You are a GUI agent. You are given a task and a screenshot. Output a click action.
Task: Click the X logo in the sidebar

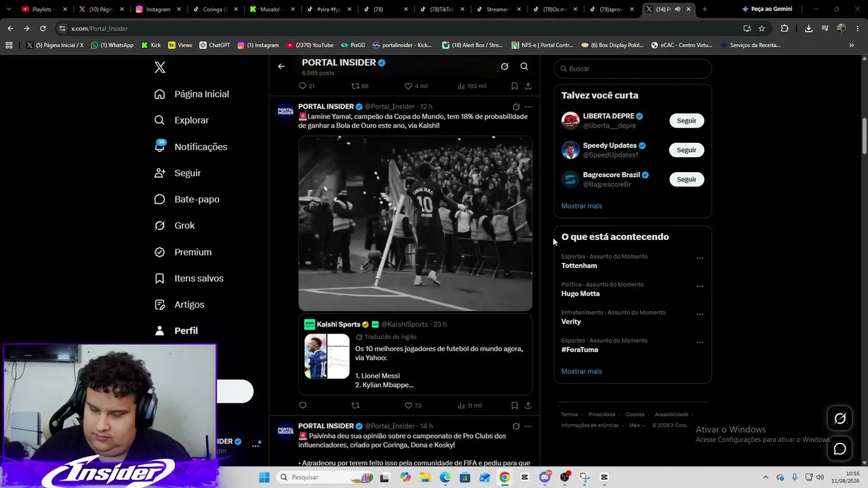(x=160, y=68)
